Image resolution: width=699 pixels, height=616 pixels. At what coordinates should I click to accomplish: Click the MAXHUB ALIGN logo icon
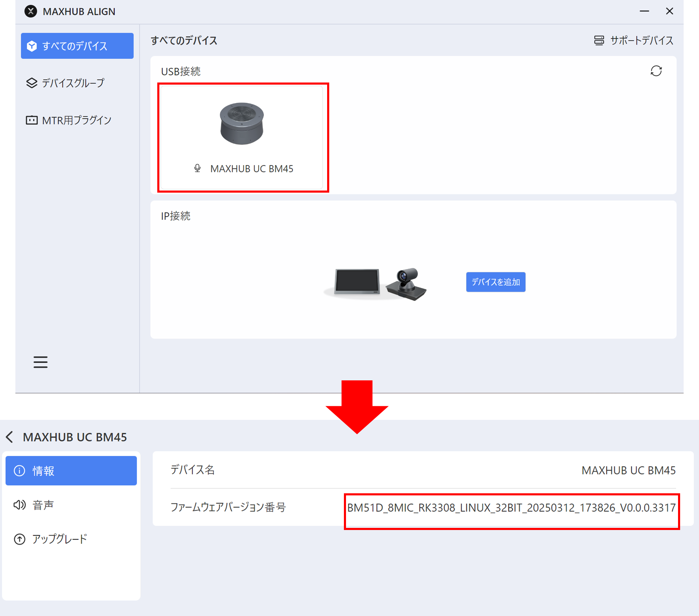pos(31,11)
